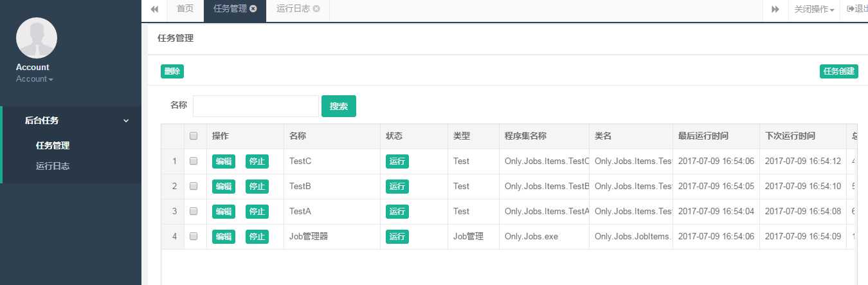The width and height of the screenshot is (868, 285).
Task: Check the checkbox for the TestB row
Action: point(194,186)
